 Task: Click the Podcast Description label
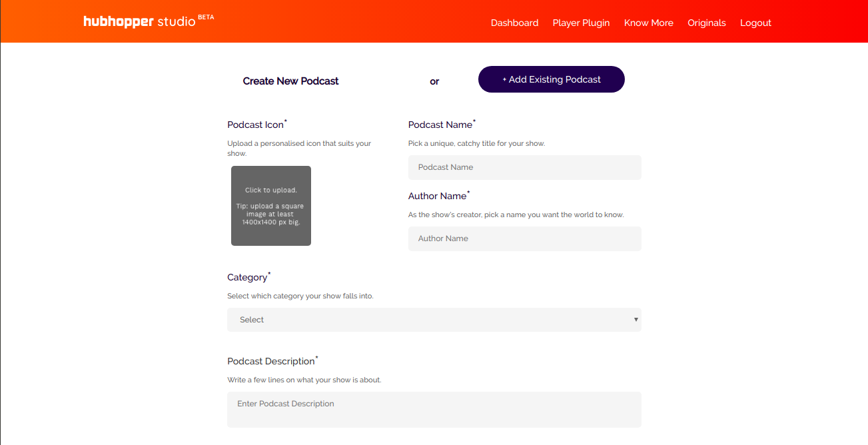tap(272, 361)
